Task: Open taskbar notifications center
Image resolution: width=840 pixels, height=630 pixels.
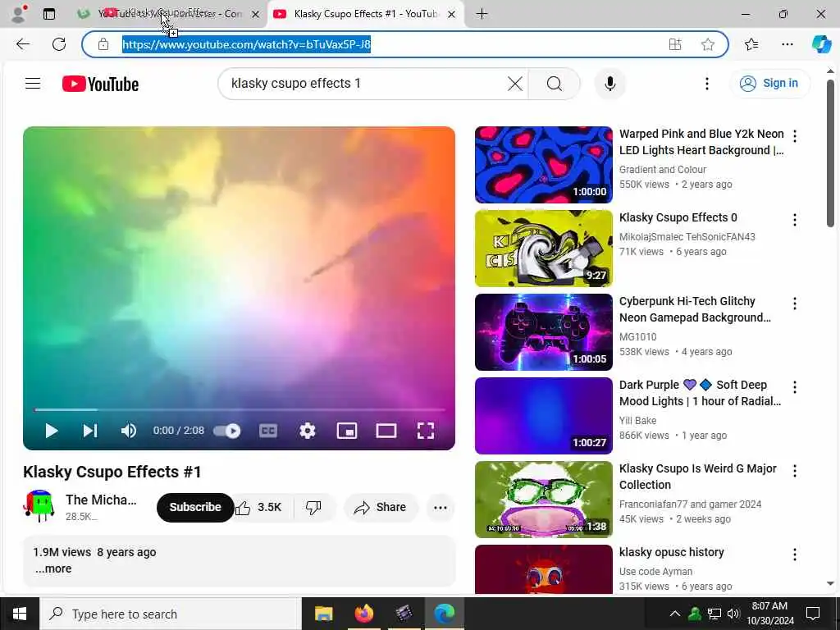Action: (x=813, y=614)
